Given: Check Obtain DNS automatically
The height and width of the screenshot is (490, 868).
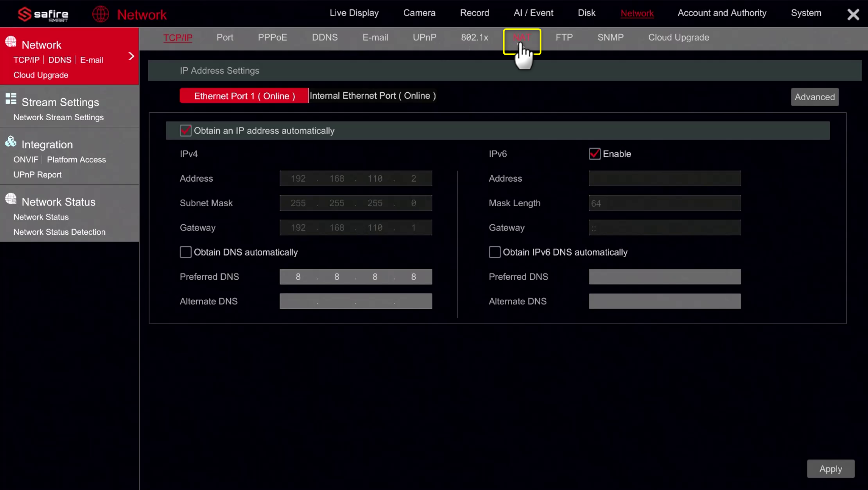Looking at the screenshot, I should pos(186,252).
